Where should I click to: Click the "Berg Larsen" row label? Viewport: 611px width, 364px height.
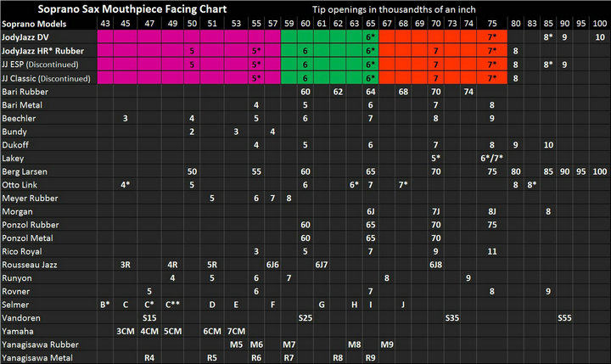(25, 172)
